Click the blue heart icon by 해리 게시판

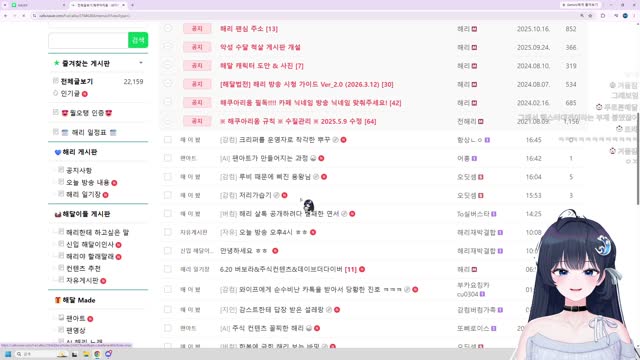coord(58,152)
